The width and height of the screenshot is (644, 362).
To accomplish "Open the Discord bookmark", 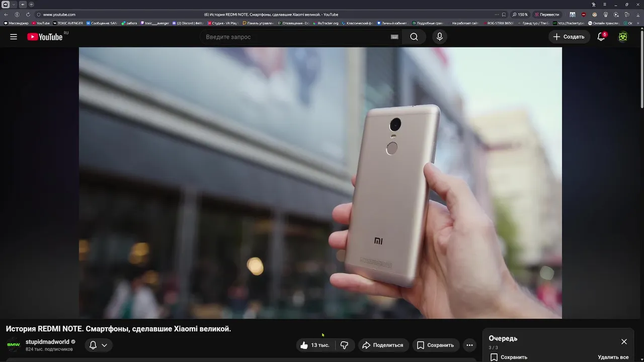I will point(188,23).
